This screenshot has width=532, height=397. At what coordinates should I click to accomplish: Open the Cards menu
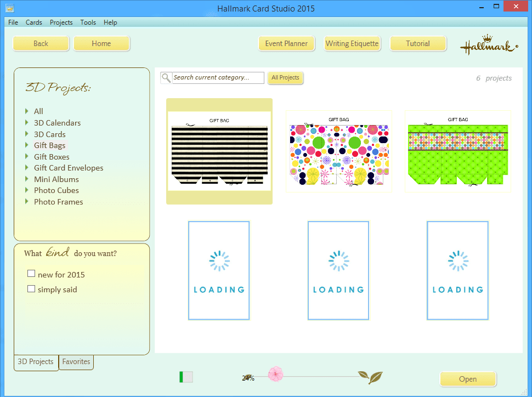[34, 22]
